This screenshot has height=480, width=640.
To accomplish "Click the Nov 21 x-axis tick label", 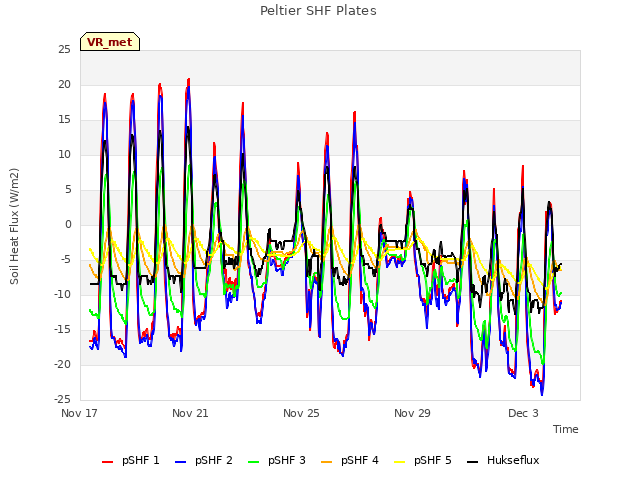I will [190, 413].
